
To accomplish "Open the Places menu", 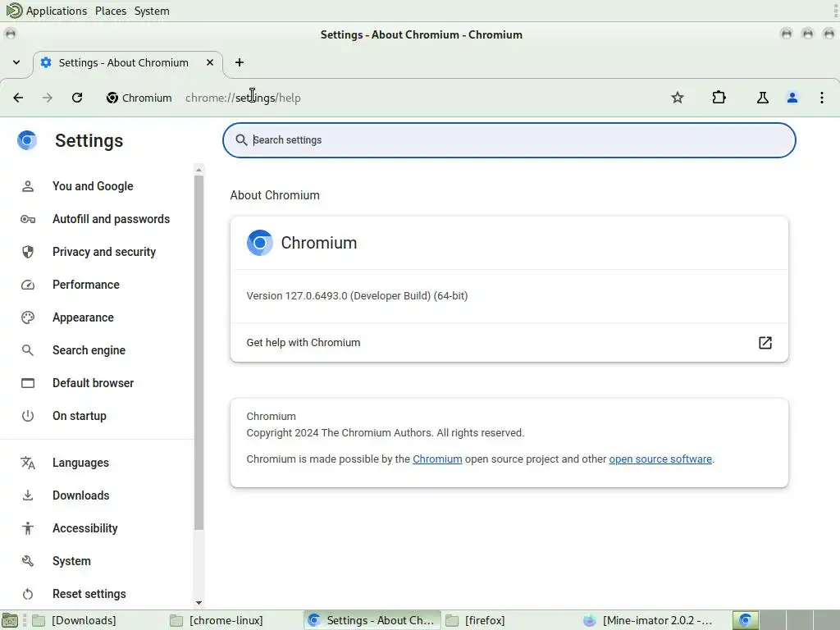I will pyautogui.click(x=111, y=11).
